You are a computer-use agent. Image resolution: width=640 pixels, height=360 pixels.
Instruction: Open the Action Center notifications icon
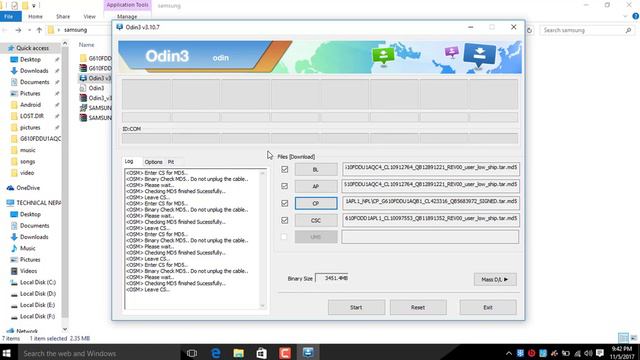click(600, 353)
